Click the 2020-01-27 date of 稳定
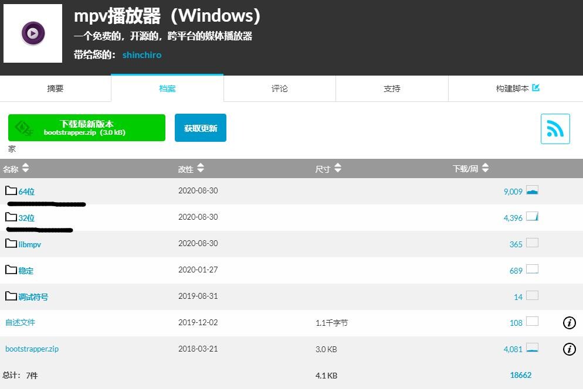The image size is (583, 392). pos(198,270)
